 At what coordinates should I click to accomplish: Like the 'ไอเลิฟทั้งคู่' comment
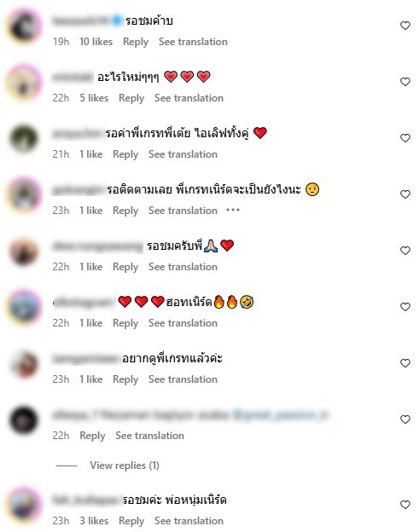405,138
